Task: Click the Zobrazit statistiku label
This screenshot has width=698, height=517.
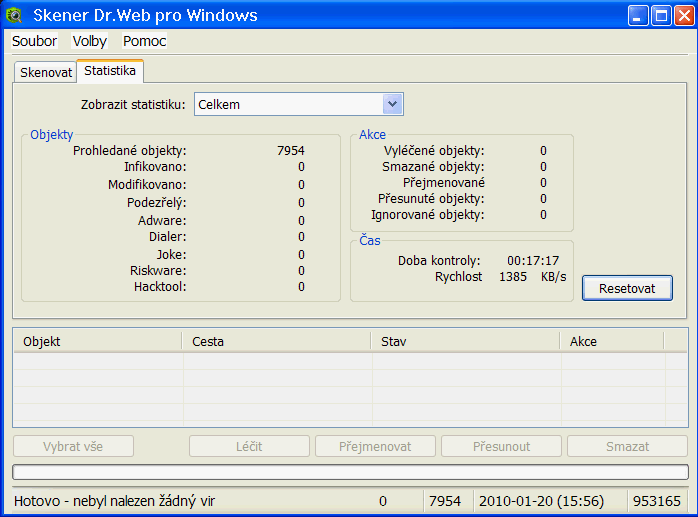Action: coord(133,105)
